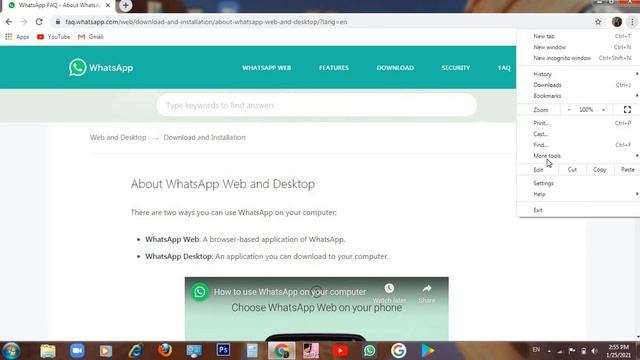The width and height of the screenshot is (640, 360).
Task: Open a new tab with the plus button
Action: (125, 5)
